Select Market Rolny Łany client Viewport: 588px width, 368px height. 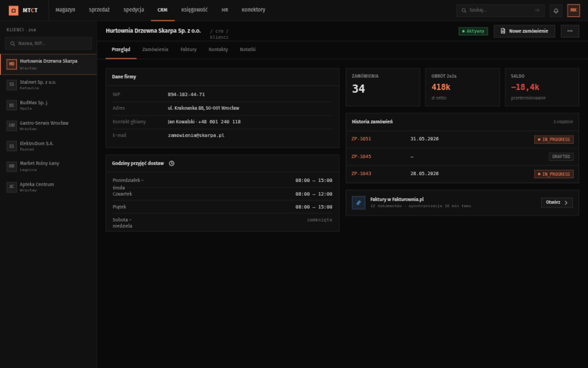(x=49, y=166)
